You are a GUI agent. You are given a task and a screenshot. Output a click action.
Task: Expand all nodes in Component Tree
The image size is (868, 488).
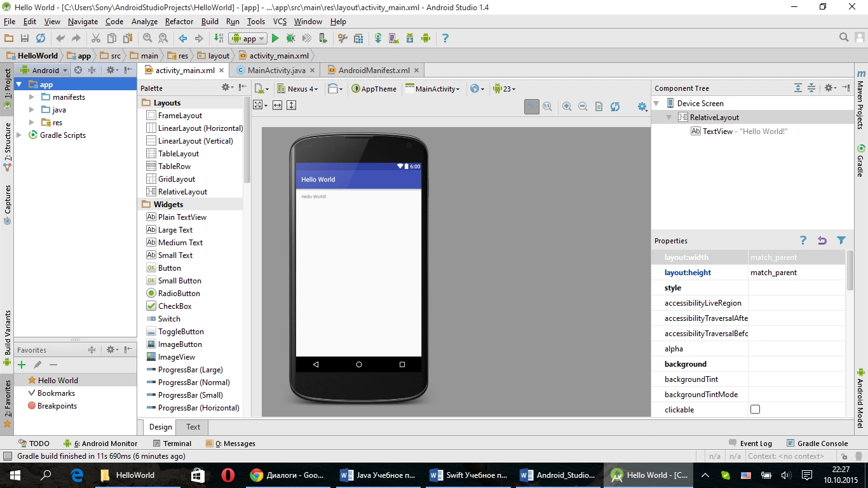tap(798, 88)
